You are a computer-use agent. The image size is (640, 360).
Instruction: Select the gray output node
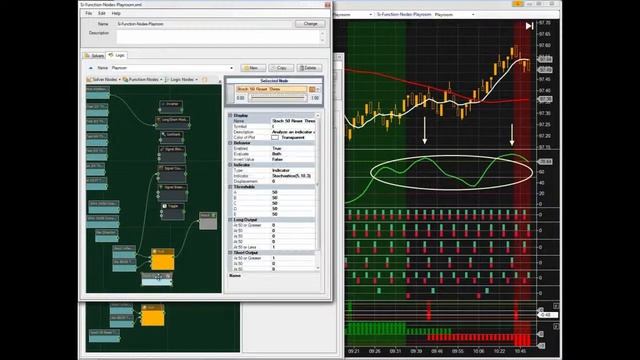click(208, 220)
